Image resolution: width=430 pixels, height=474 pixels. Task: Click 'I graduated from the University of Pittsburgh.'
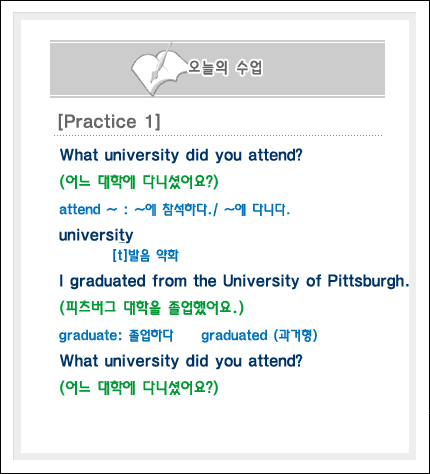(234, 281)
